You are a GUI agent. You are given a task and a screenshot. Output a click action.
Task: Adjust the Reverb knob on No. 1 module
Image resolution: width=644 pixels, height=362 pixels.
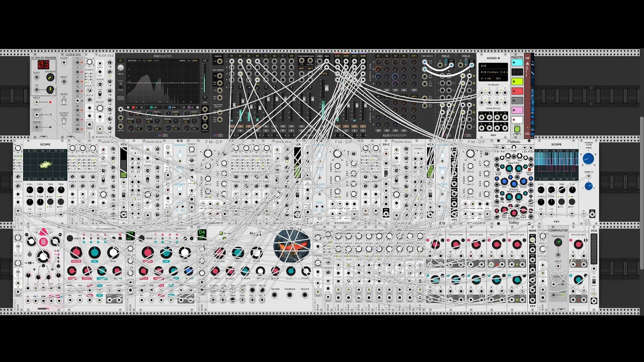pyautogui.click(x=306, y=271)
